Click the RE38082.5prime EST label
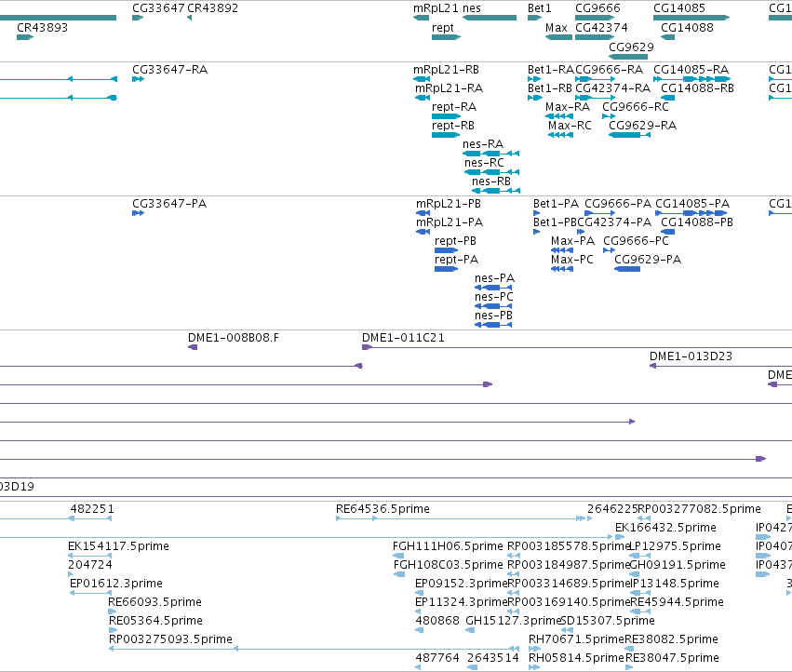This screenshot has width=792, height=672. point(671,639)
